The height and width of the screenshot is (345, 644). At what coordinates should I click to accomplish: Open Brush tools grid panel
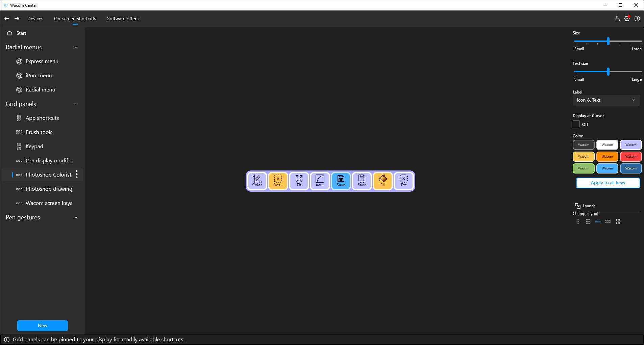[42, 132]
